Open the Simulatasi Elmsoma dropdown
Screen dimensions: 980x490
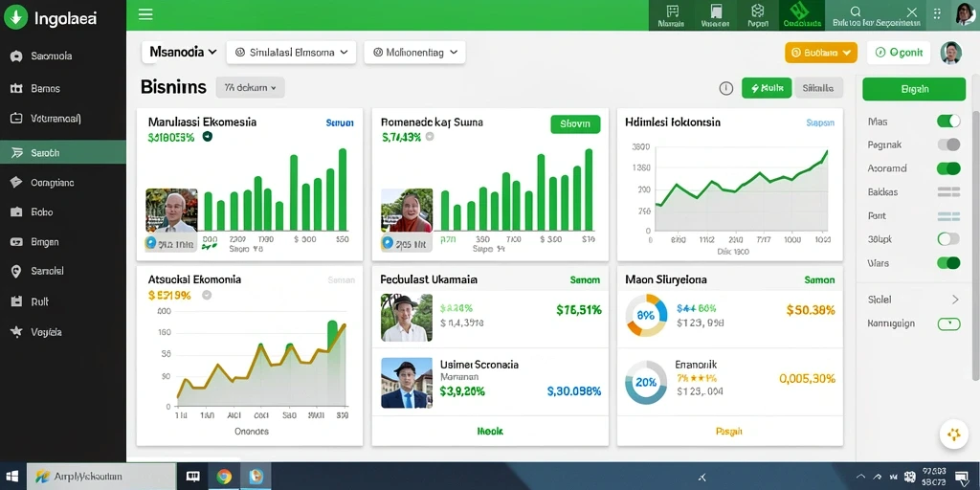tap(291, 53)
